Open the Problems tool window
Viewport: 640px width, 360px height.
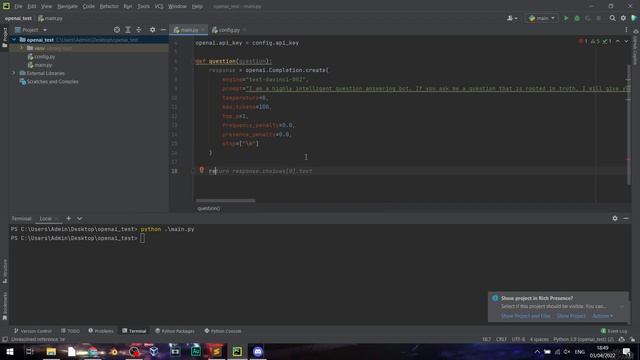101,331
